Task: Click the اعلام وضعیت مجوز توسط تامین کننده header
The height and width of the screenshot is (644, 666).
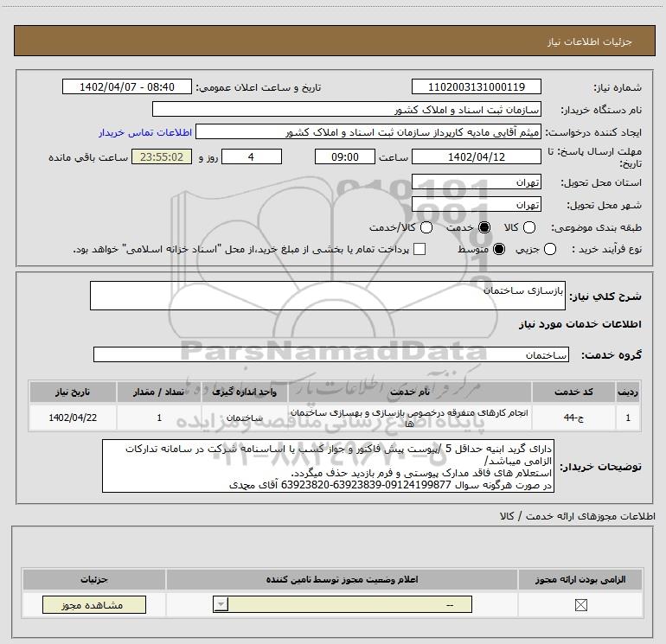Action: tap(342, 579)
